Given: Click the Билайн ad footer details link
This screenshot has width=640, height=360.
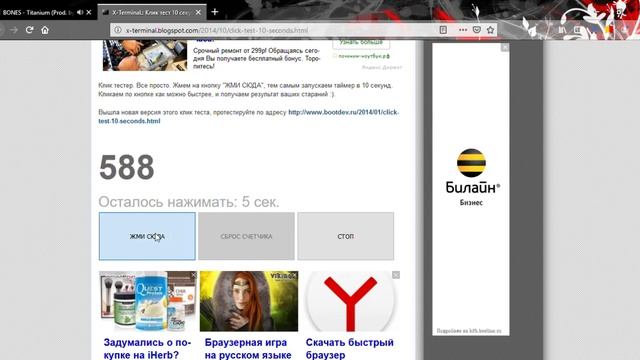Looking at the screenshot, I should 469,331.
